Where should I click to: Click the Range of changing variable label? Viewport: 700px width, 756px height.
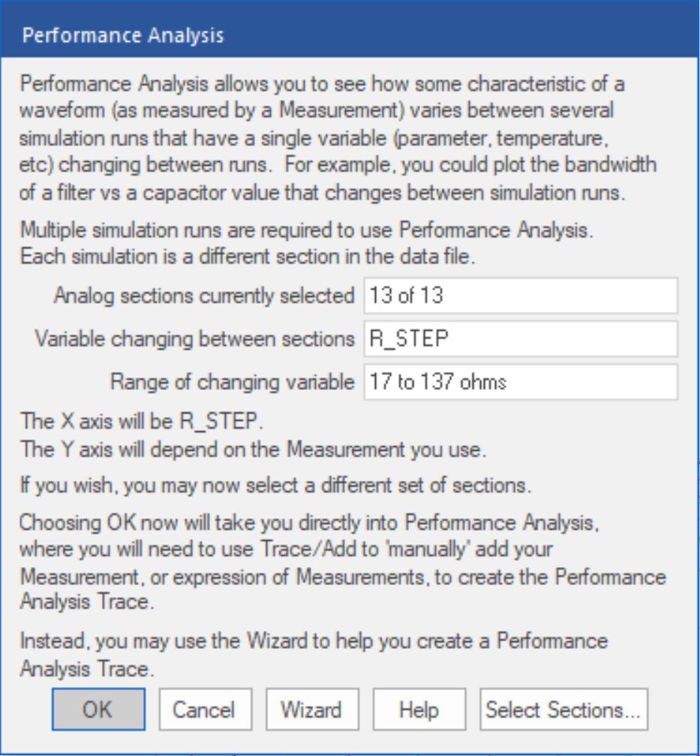point(233,382)
